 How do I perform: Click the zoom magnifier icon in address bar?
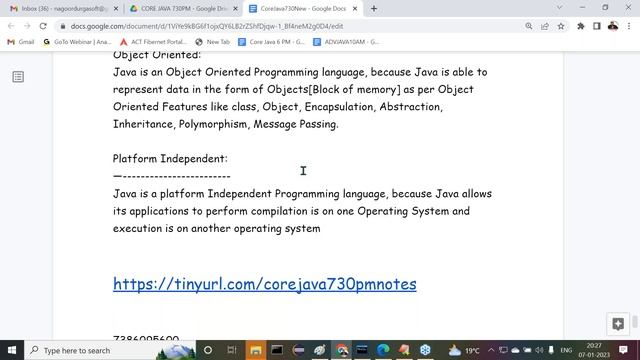tap(529, 26)
